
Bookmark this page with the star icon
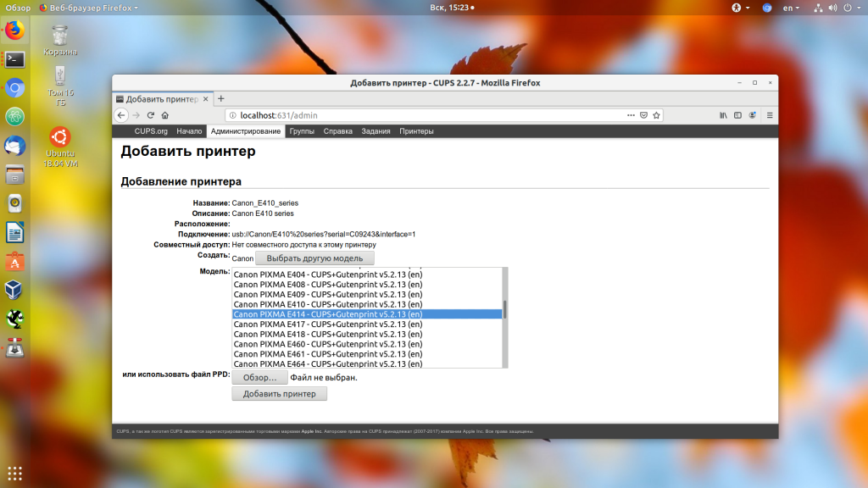pyautogui.click(x=657, y=115)
